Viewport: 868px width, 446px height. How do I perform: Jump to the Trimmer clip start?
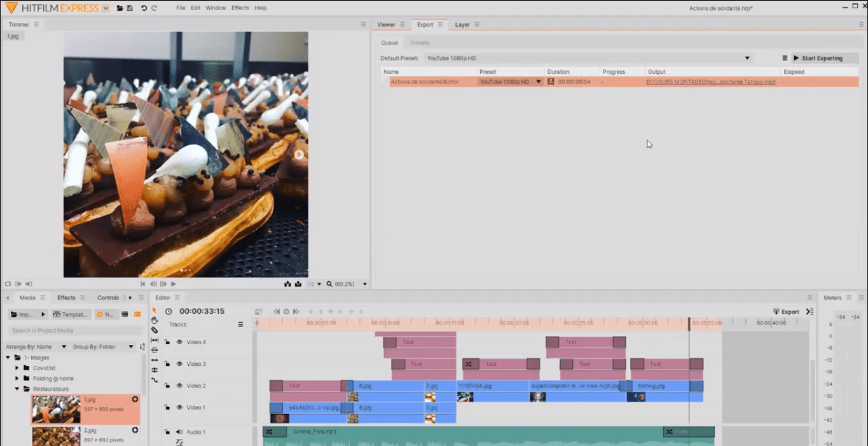click(143, 284)
